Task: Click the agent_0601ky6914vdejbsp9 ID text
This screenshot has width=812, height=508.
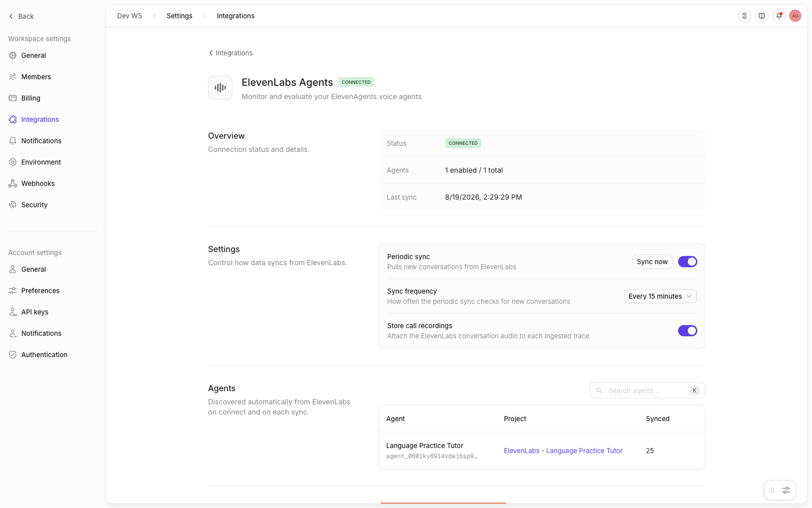Action: pyautogui.click(x=432, y=456)
